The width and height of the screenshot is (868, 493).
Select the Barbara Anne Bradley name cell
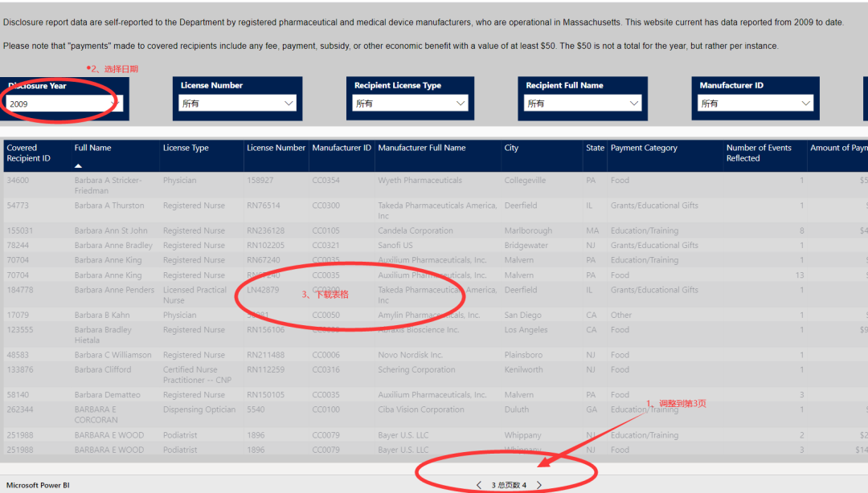(x=113, y=245)
